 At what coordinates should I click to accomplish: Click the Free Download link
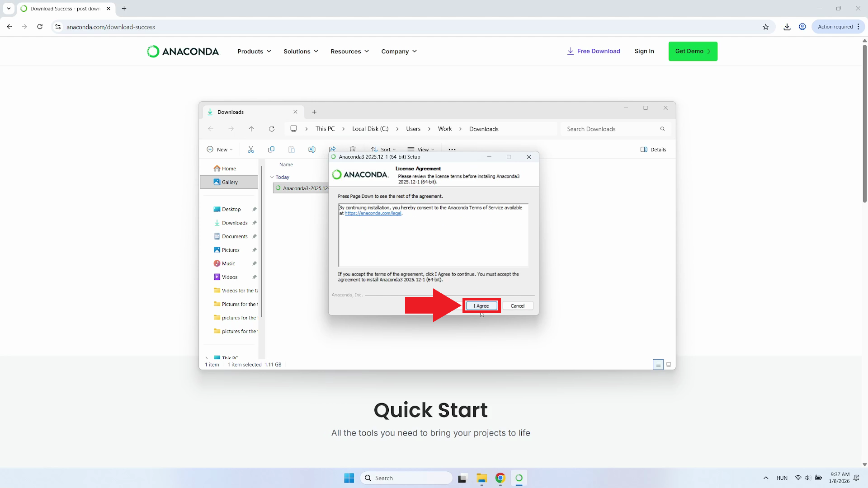(x=594, y=51)
